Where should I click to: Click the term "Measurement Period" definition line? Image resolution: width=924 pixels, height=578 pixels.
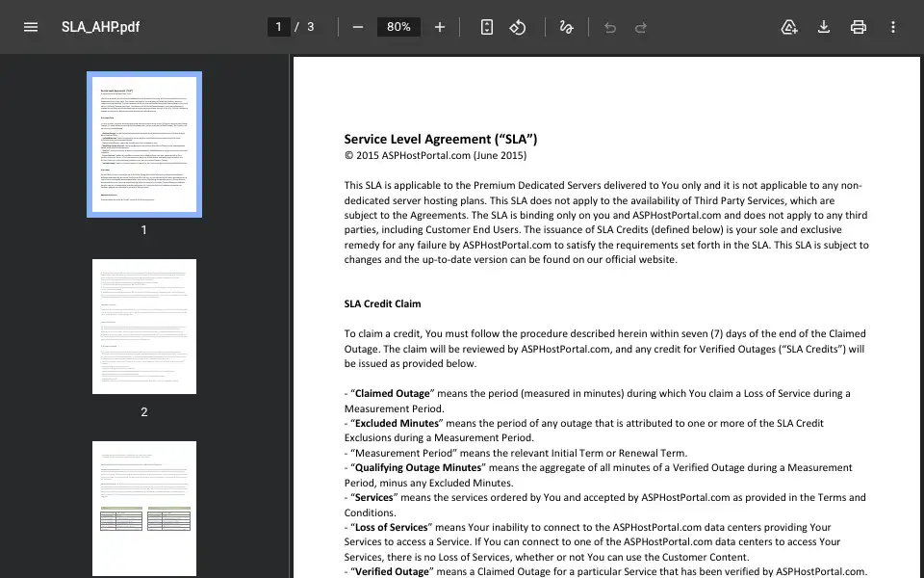516,453
